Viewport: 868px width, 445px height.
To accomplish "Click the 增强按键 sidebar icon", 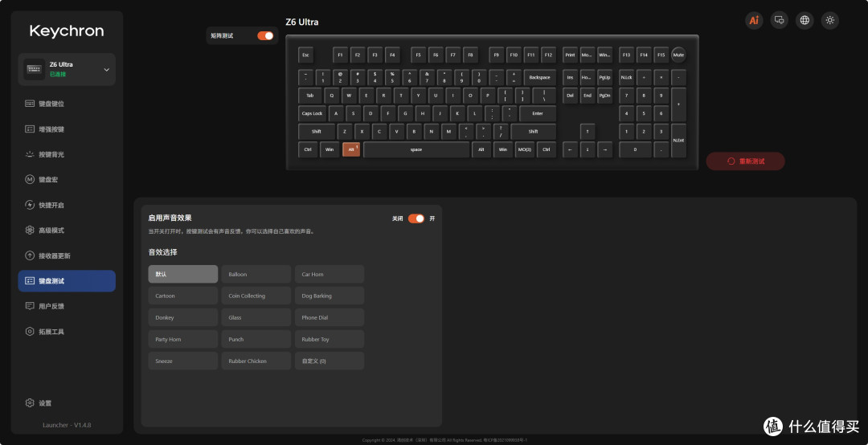I will point(30,129).
